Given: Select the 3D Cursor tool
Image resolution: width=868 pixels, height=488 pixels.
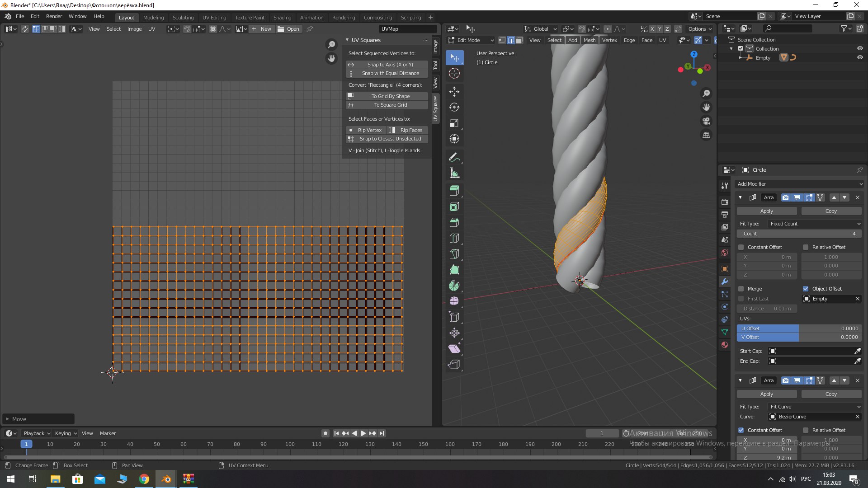Looking at the screenshot, I should point(454,73).
